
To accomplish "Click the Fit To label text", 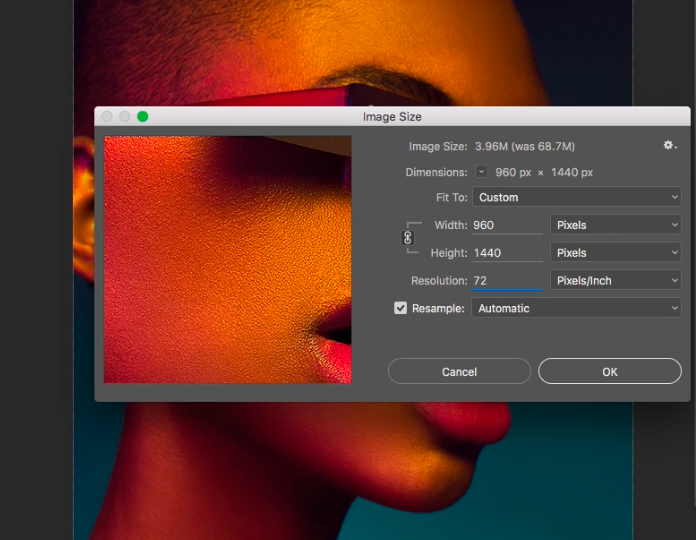I will (x=451, y=197).
